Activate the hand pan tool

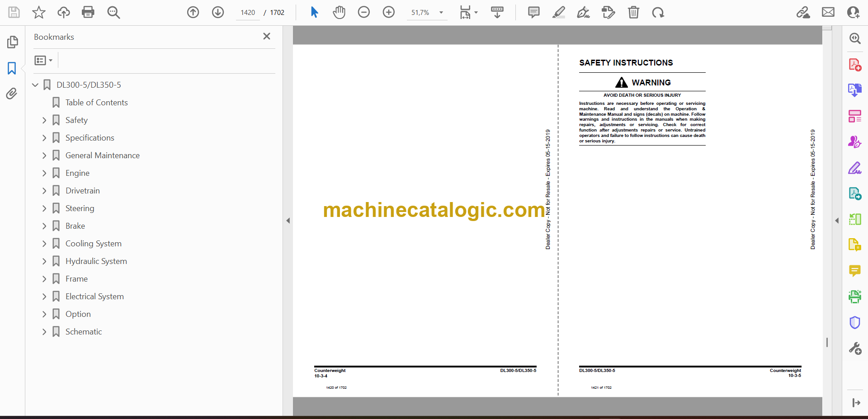(339, 12)
